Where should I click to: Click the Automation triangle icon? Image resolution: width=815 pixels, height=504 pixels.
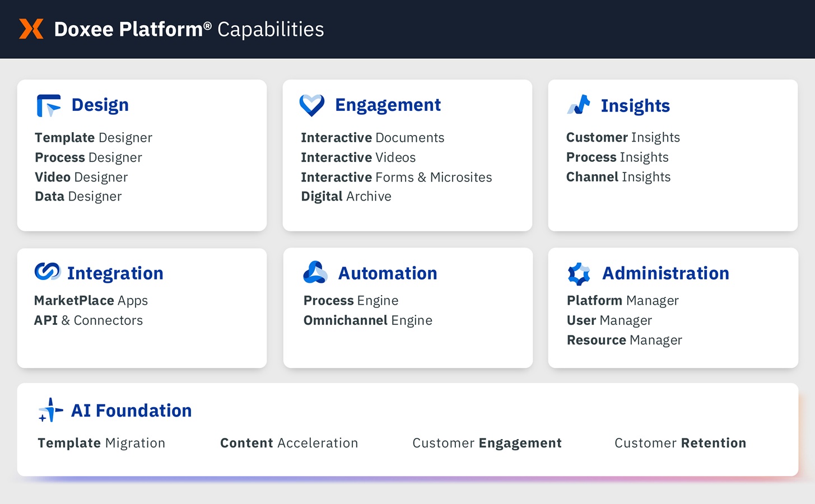coord(315,273)
